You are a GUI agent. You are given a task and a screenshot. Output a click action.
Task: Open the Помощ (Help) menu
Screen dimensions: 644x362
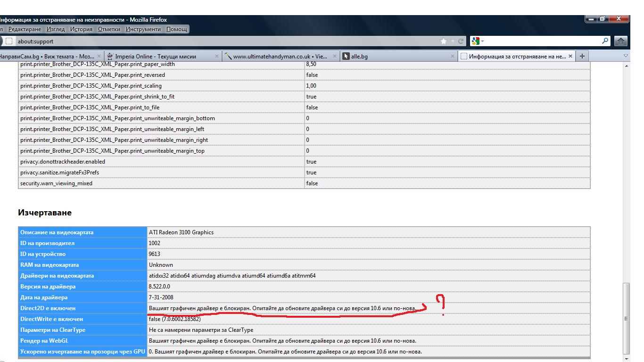[x=177, y=29]
